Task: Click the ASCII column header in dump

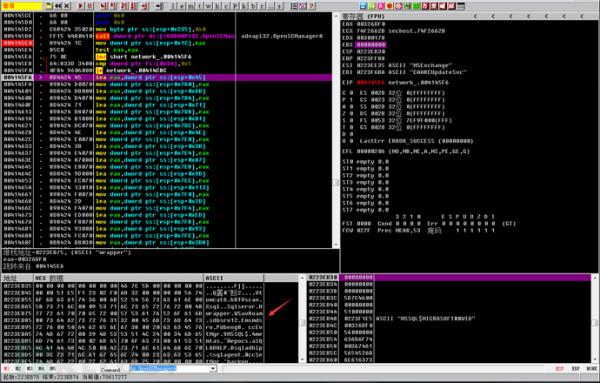Action: [233, 278]
